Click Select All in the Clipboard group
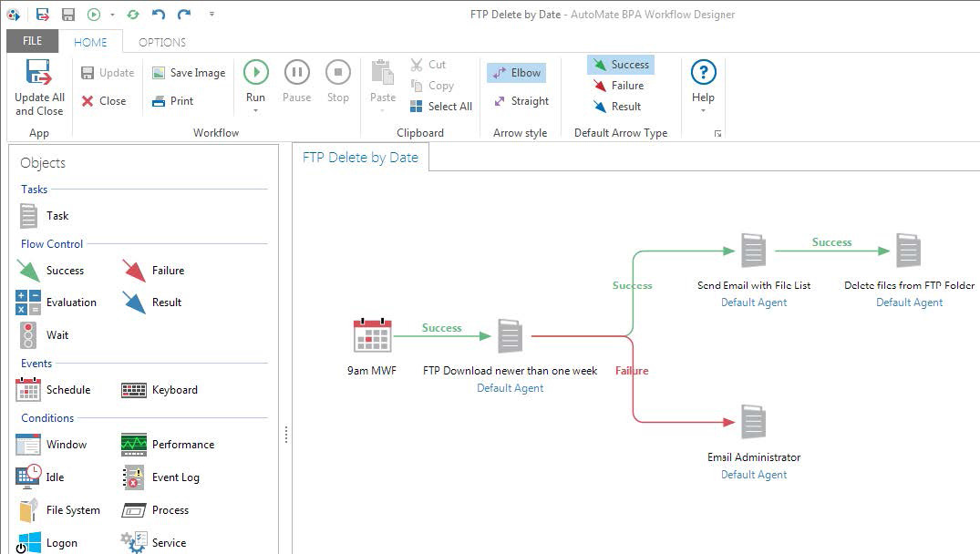 tap(441, 107)
